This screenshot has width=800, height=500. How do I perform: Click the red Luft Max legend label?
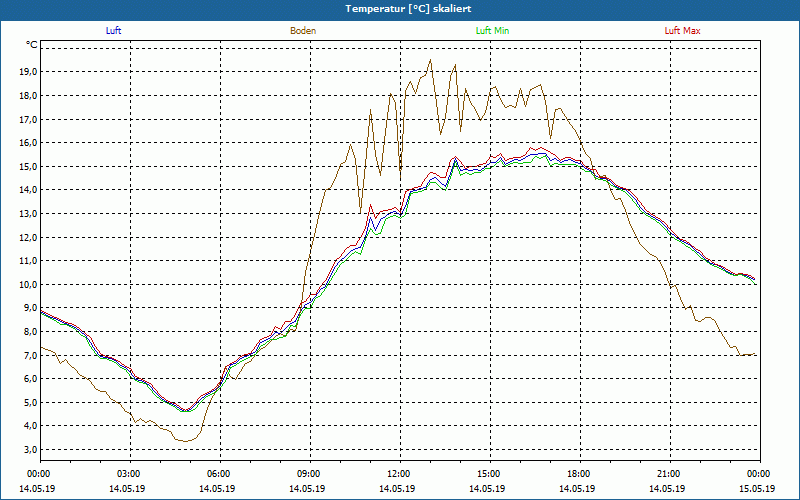[x=682, y=31]
